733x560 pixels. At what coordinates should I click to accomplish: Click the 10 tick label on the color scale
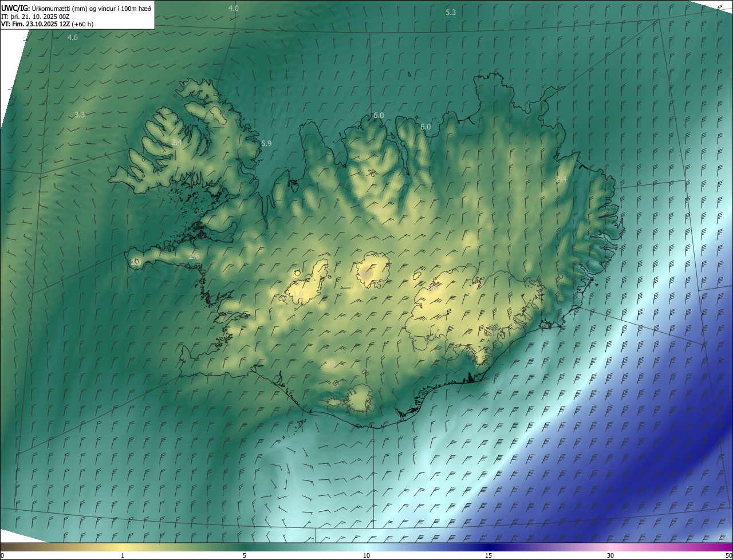[x=366, y=555]
